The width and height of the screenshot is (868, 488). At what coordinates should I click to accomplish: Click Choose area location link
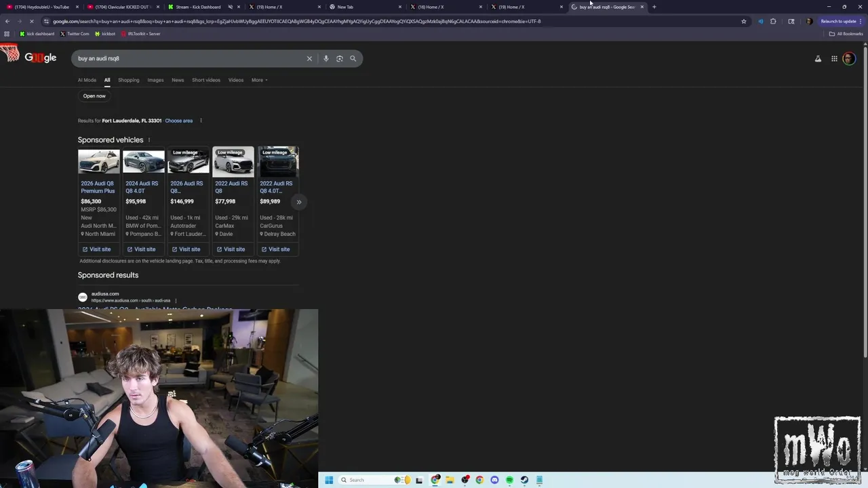click(179, 121)
